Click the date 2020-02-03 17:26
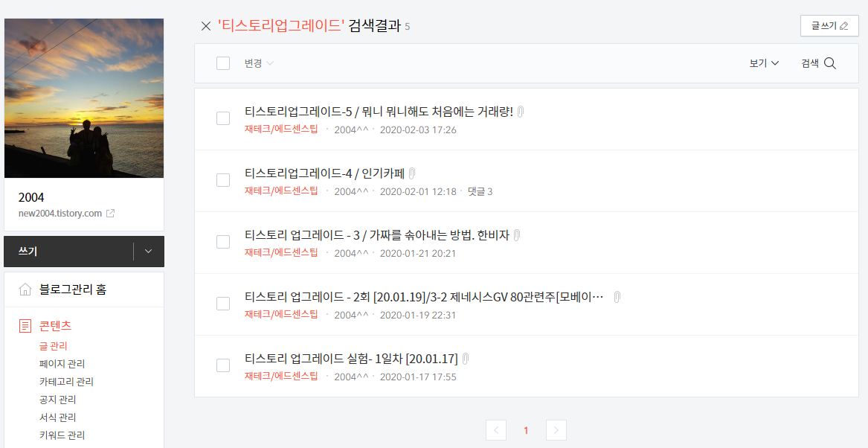The image size is (868, 448). tap(418, 130)
